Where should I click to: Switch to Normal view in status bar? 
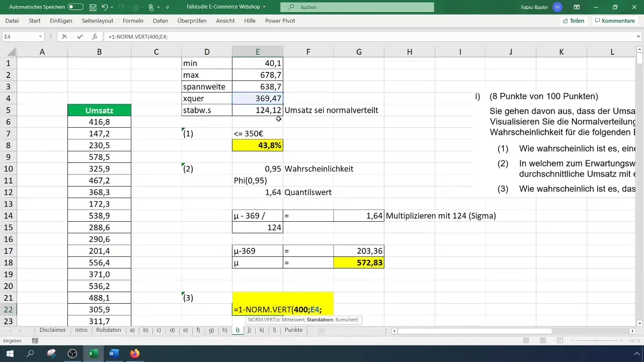[526, 341]
